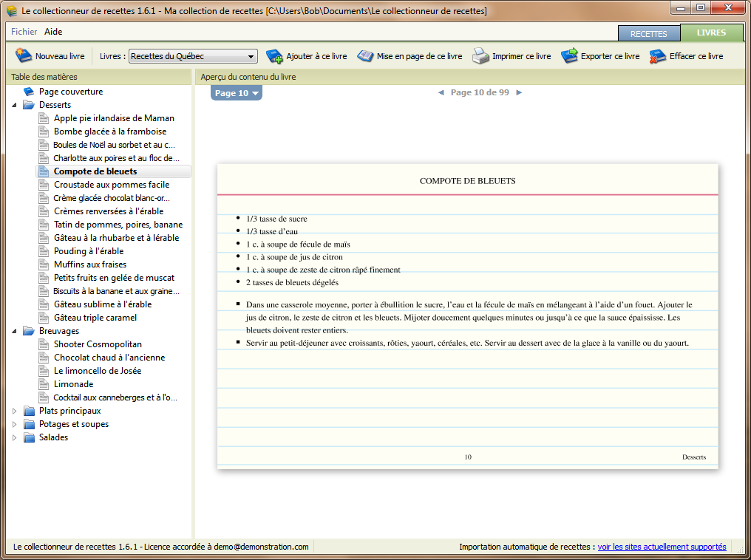Screen dimensions: 751x560
Task: Click Ajouter à ce livre label
Action: tap(316, 56)
